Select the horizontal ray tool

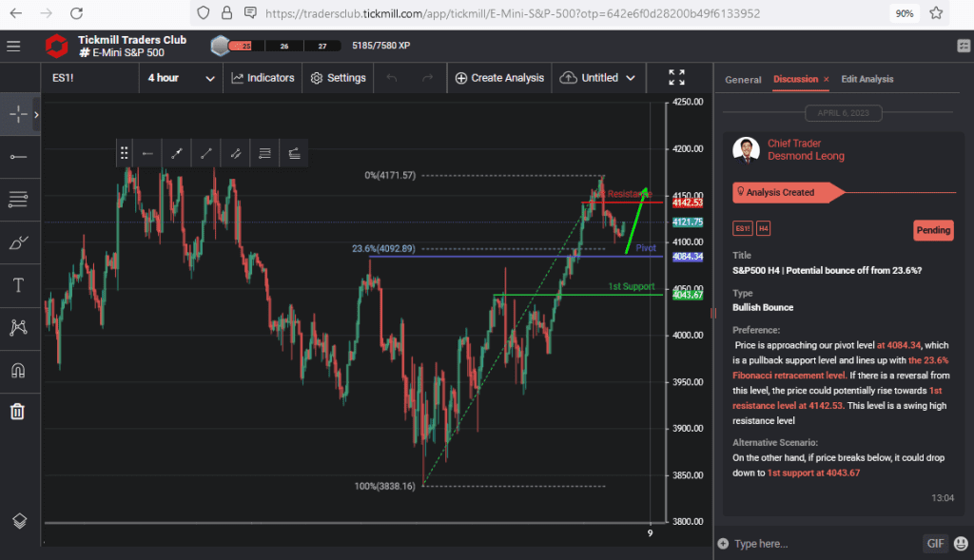coord(19,156)
